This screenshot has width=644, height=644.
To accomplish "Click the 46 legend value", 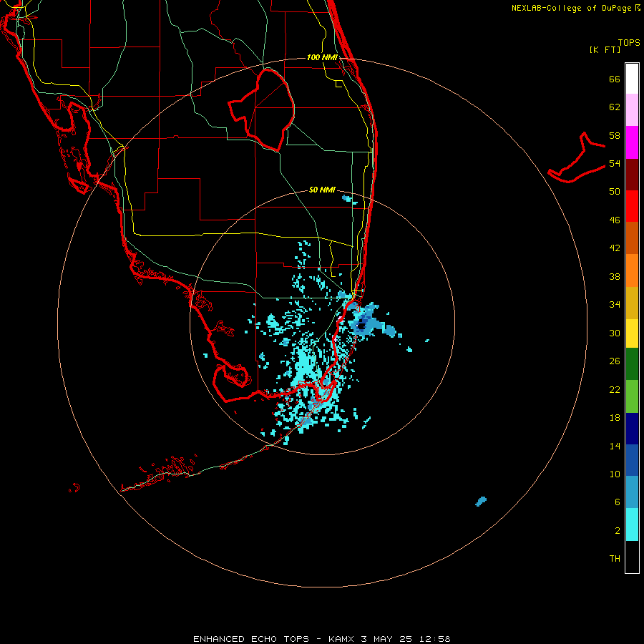I will coord(615,220).
